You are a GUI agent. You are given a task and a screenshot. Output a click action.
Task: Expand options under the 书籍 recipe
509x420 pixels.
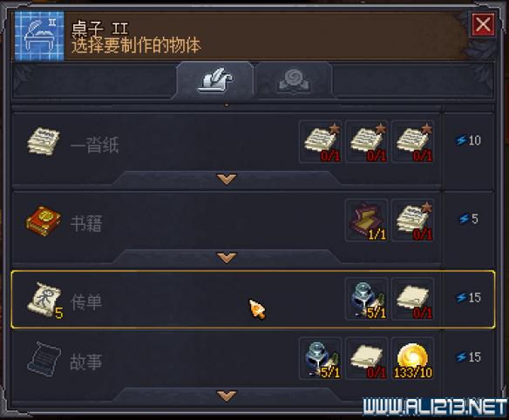click(x=227, y=258)
